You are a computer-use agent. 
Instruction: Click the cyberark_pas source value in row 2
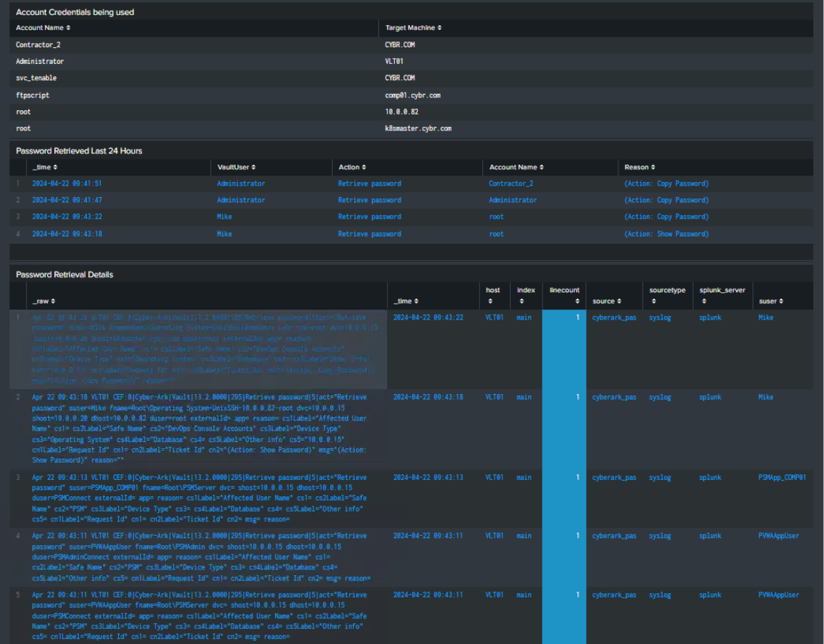coord(614,397)
